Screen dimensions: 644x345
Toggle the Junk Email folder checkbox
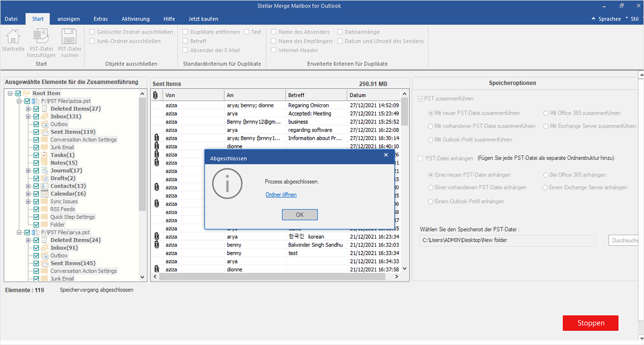36,148
